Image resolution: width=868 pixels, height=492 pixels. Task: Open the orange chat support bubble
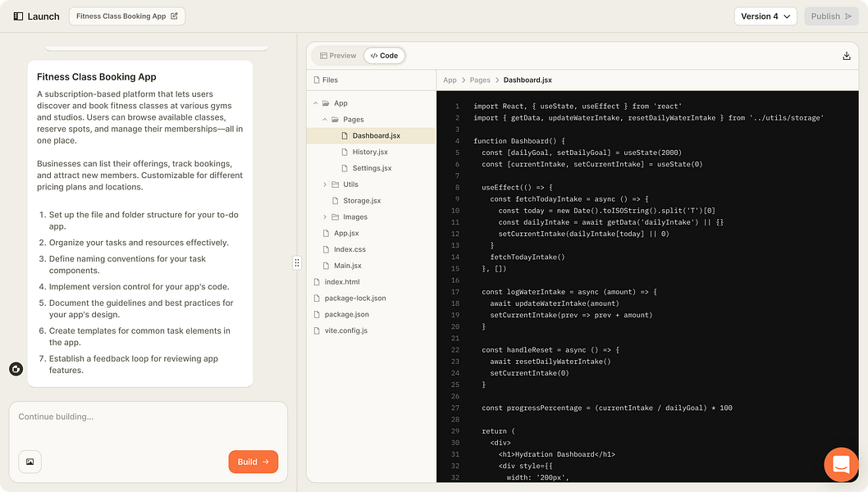[x=841, y=465]
